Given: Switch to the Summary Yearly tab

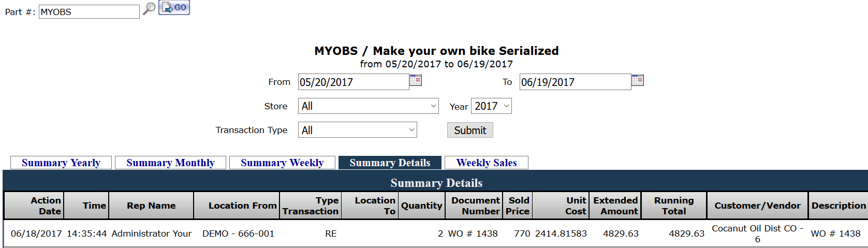Looking at the screenshot, I should click(61, 163).
